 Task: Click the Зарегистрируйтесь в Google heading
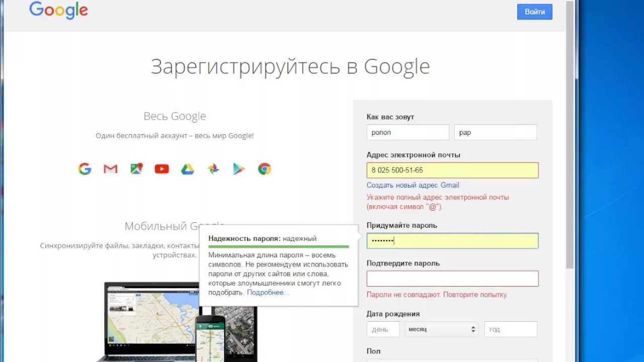(x=290, y=67)
